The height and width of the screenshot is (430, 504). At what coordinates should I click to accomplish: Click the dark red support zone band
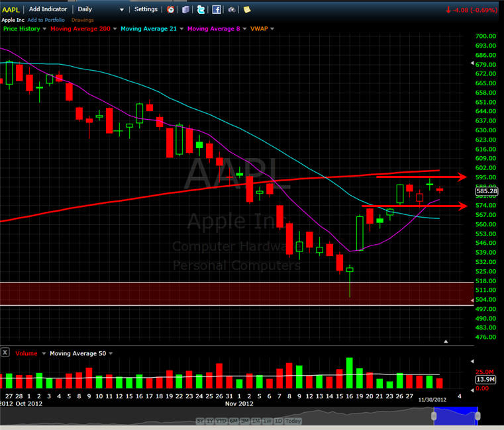click(237, 294)
